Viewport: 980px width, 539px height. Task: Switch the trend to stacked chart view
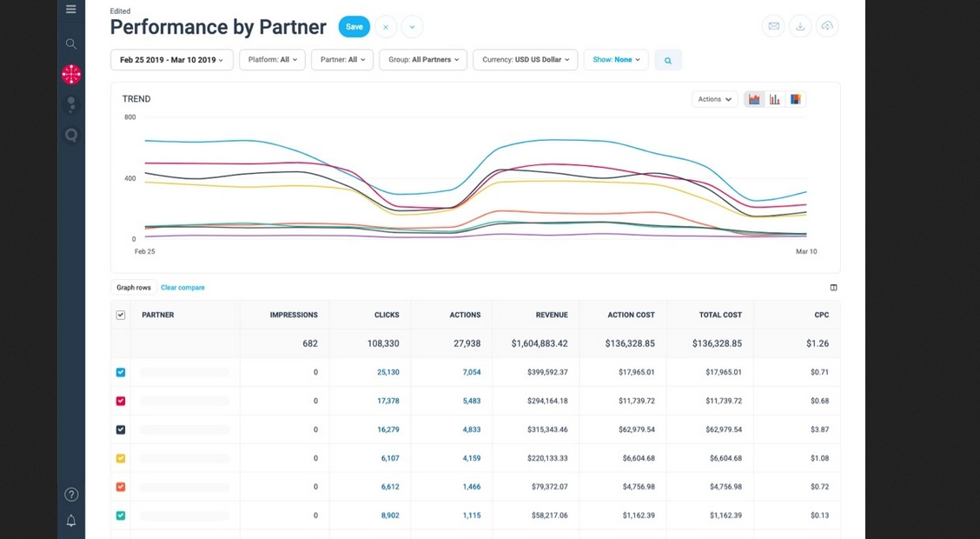(x=795, y=99)
